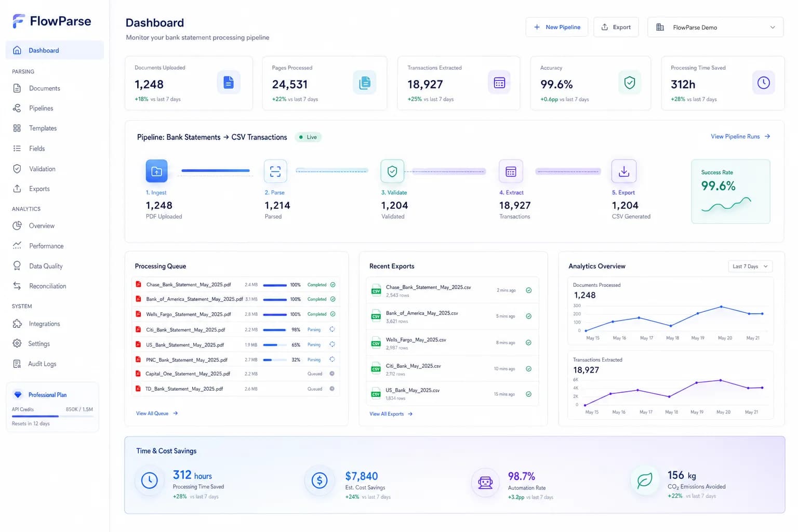Click the New Pipeline button
This screenshot has height=532, width=798.
point(557,27)
